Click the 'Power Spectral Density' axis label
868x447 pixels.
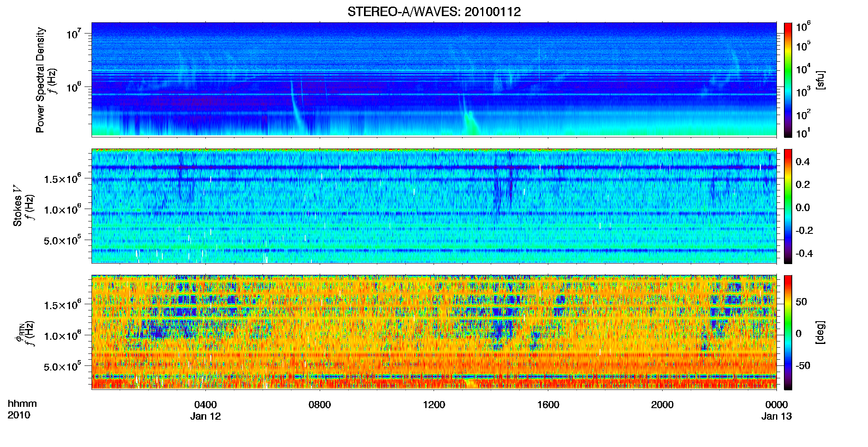pyautogui.click(x=40, y=80)
